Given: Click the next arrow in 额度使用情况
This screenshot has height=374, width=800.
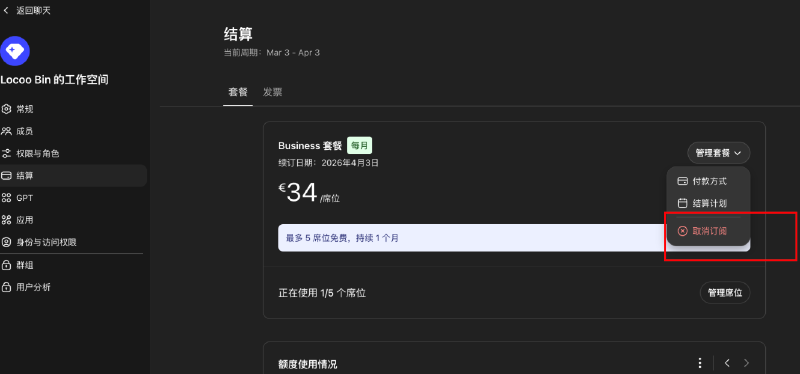Looking at the screenshot, I should point(746,363).
